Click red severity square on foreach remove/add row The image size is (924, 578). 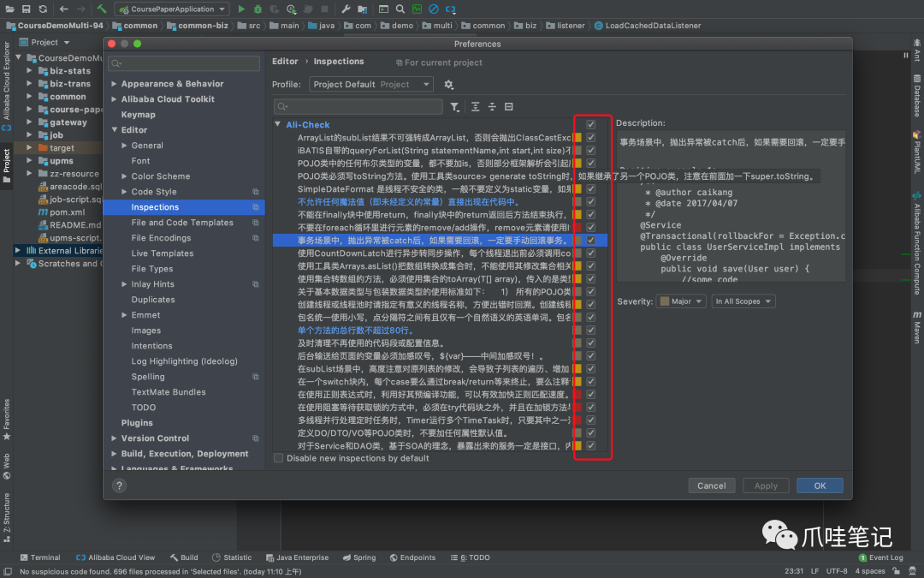[578, 227]
